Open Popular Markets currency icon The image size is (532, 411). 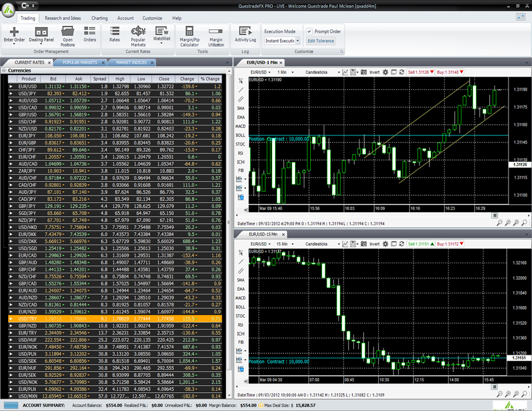[138, 32]
